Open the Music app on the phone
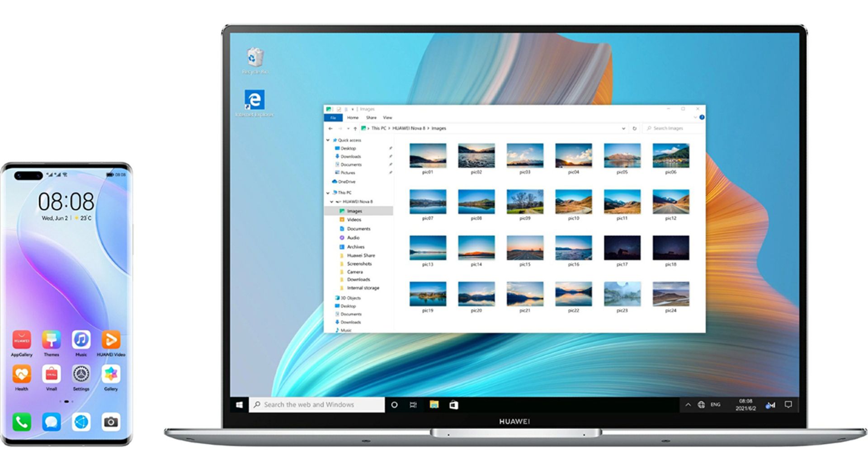Image resolution: width=868 pixels, height=470 pixels. 81,343
